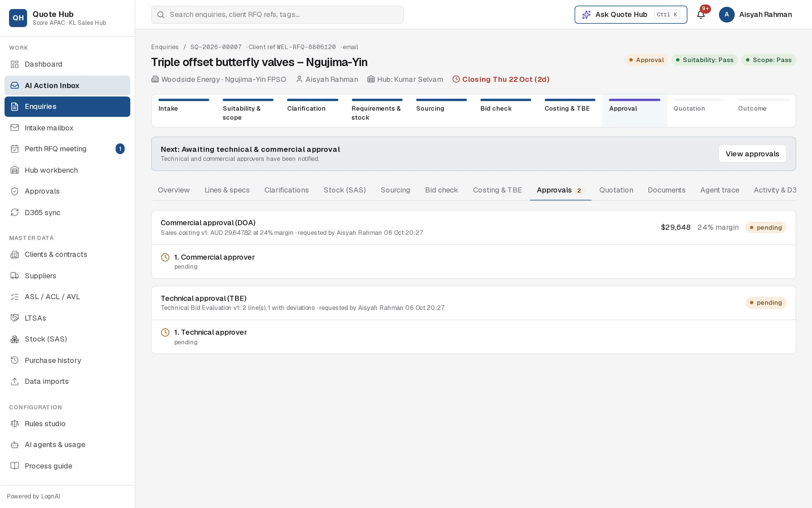Click the Commercial approval pending badge

[766, 227]
